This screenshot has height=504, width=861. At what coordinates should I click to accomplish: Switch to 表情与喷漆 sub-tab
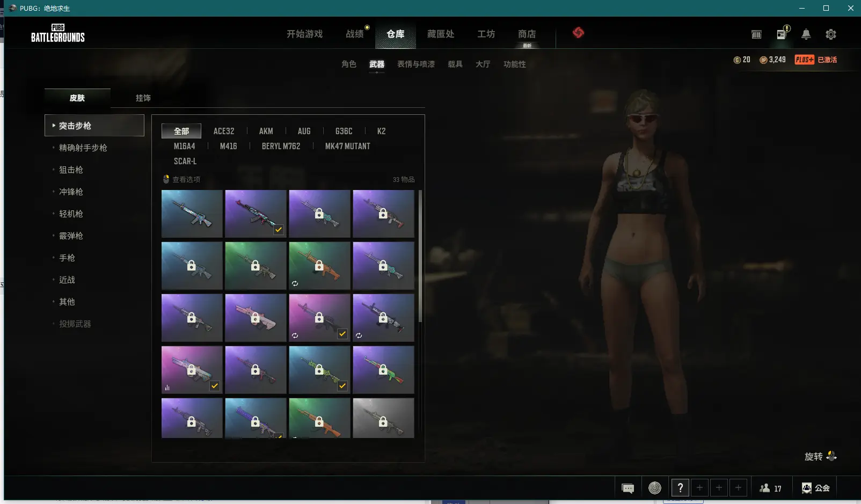(416, 64)
